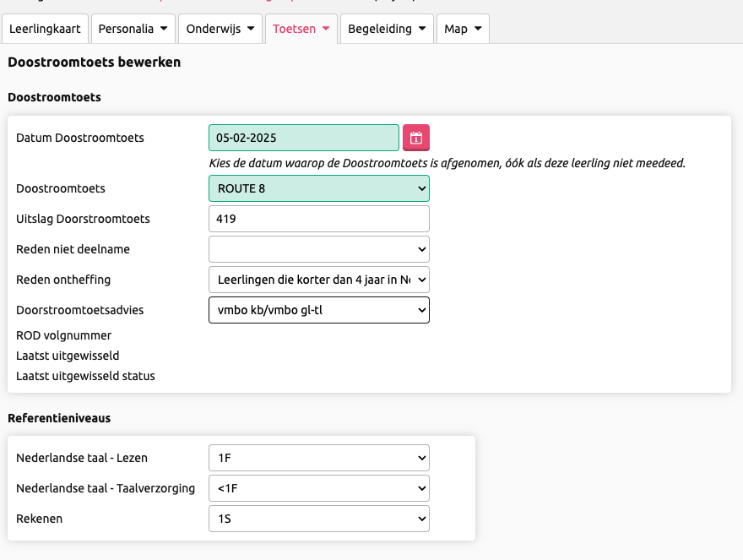743x560 pixels.
Task: Expand the Reden niet deelname dropdown
Action: pos(319,249)
